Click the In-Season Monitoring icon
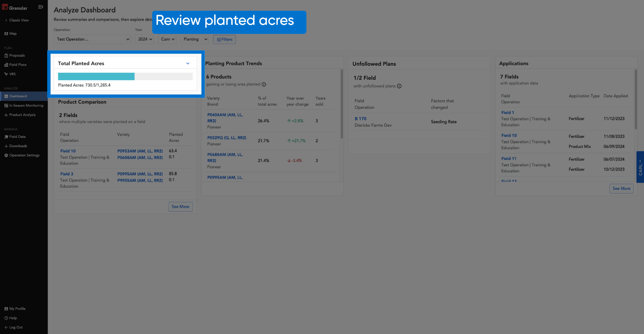Image resolution: width=644 pixels, height=334 pixels. [6, 106]
